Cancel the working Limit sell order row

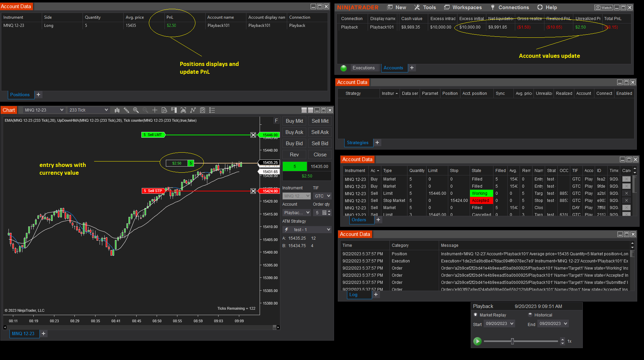pos(626,193)
